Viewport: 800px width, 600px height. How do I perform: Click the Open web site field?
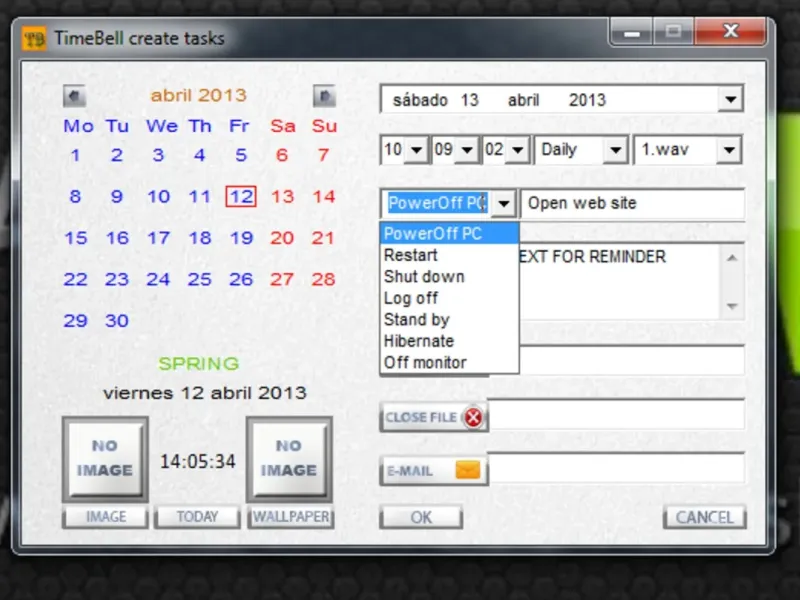633,204
